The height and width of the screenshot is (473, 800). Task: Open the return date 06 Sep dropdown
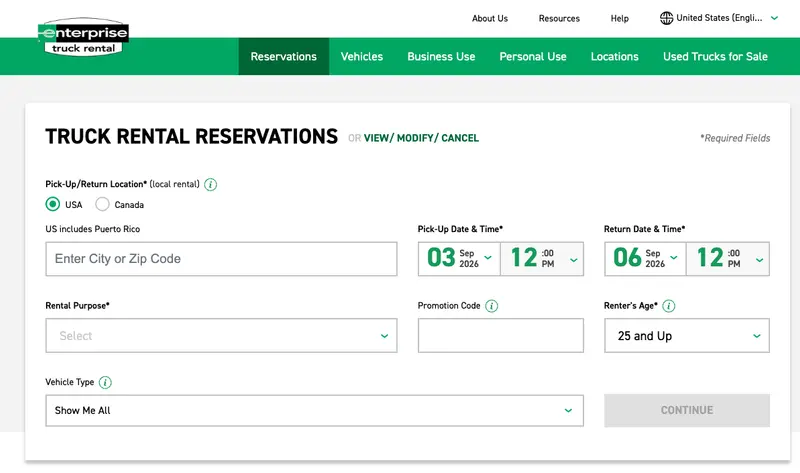click(645, 259)
